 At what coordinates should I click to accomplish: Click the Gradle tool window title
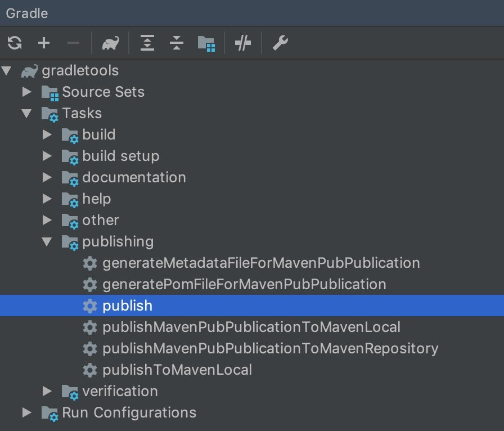[x=26, y=13]
